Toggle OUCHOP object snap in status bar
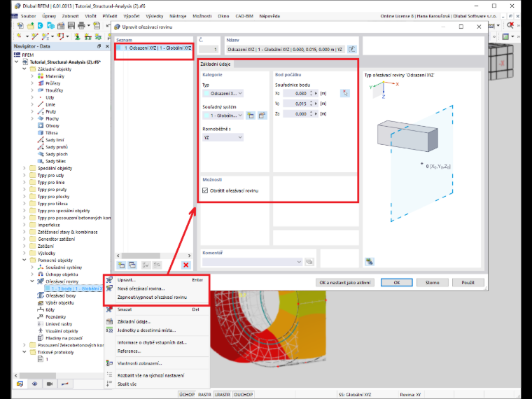 pyautogui.click(x=244, y=395)
